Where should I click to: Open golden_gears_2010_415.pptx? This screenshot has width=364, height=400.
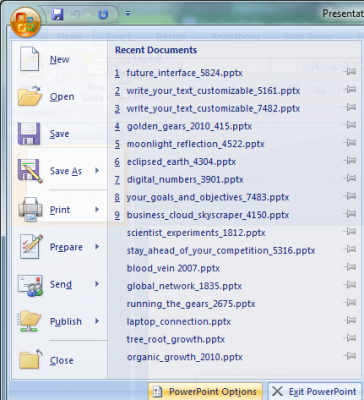point(189,126)
